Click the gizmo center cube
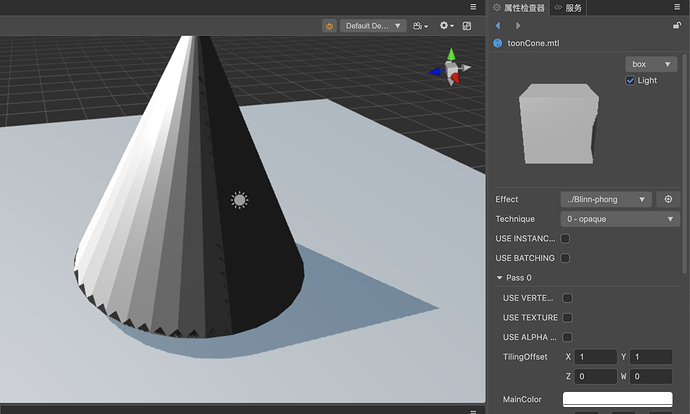690x414 pixels. click(451, 69)
